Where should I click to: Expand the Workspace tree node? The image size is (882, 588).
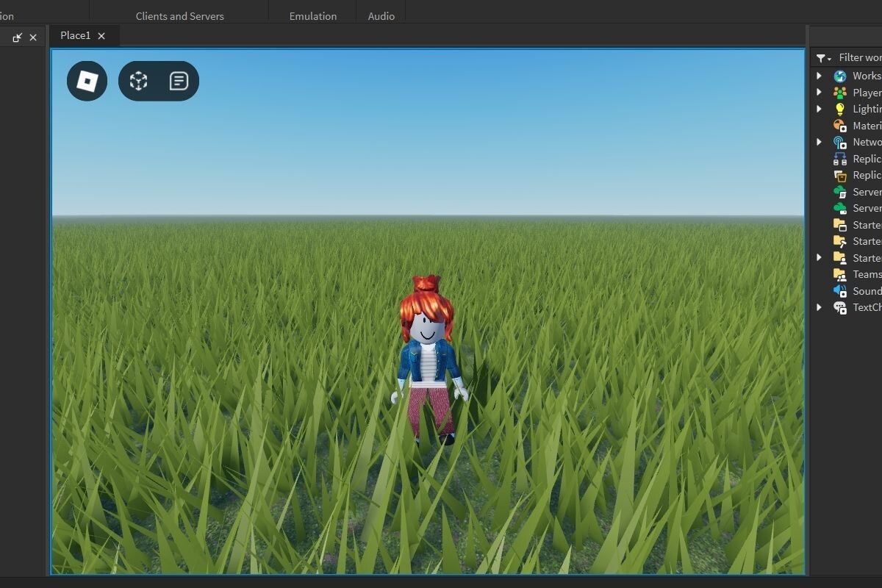[820, 76]
